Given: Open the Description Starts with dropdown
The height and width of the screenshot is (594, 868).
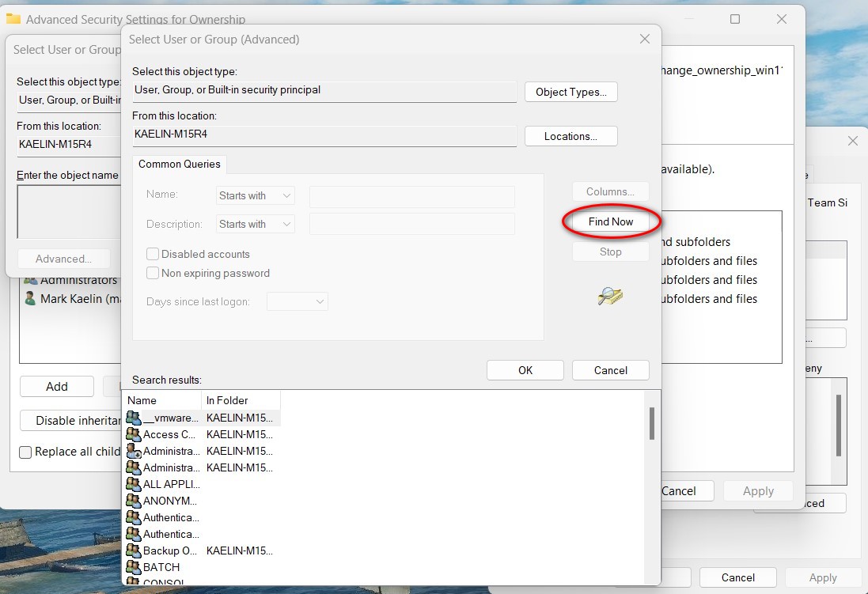Looking at the screenshot, I should [x=255, y=224].
